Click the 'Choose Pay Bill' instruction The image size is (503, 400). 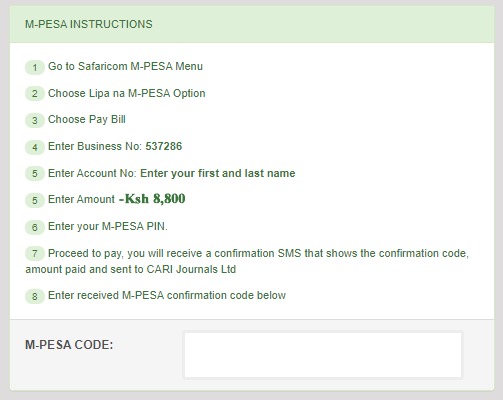(87, 119)
